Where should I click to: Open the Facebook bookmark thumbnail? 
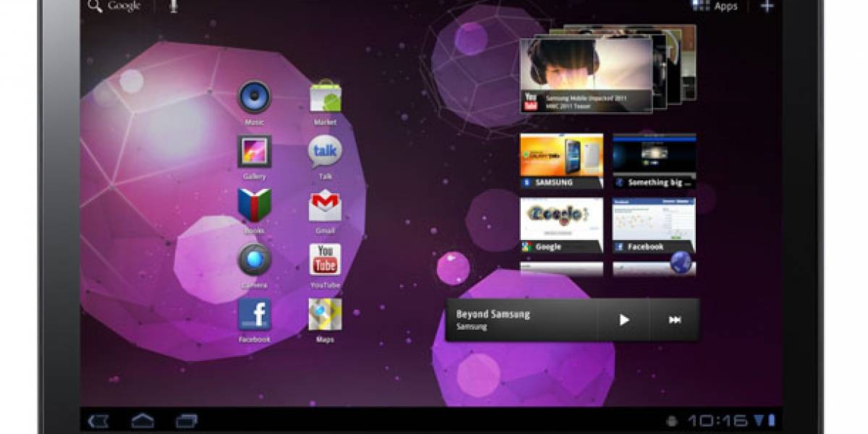[655, 225]
